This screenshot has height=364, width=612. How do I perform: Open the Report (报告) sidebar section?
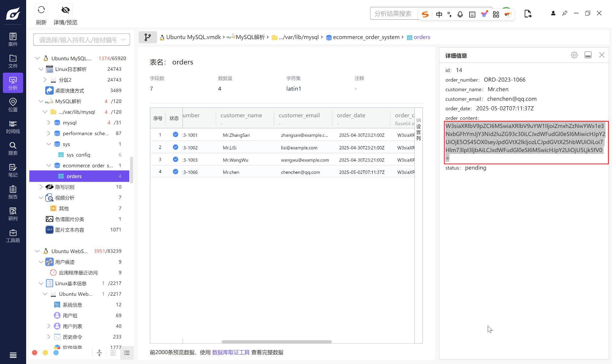click(13, 192)
